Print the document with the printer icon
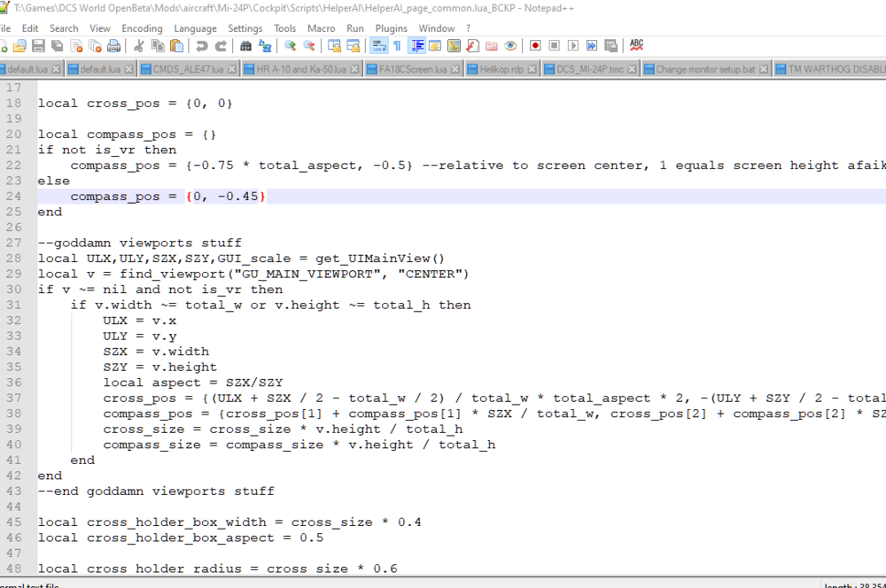 113,46
